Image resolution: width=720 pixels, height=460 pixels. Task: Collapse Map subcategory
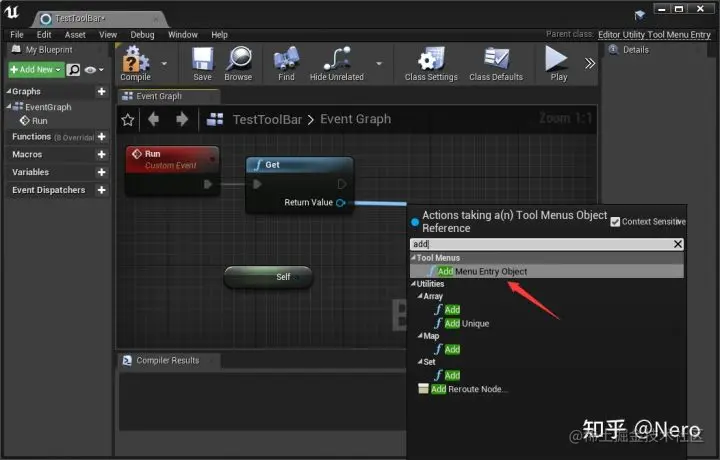click(x=420, y=336)
